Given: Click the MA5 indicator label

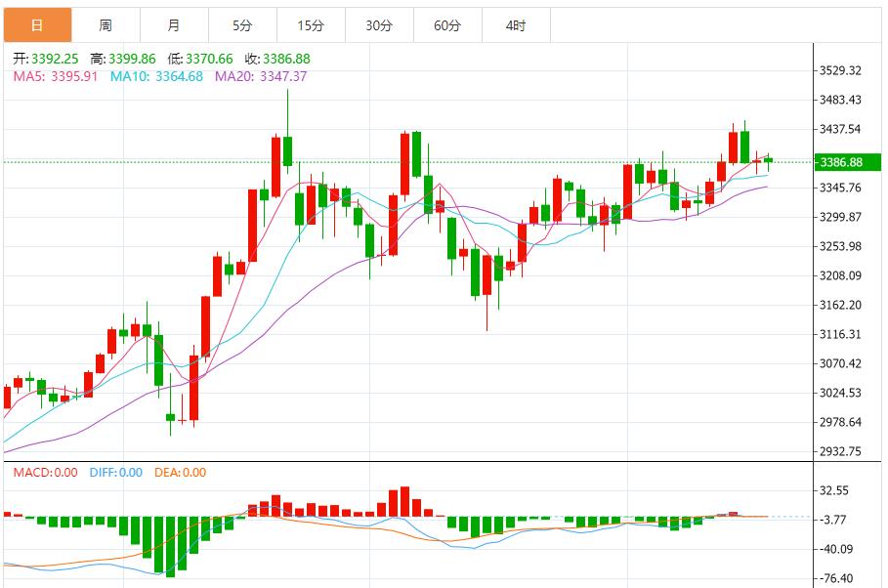Looking at the screenshot, I should point(55,76).
